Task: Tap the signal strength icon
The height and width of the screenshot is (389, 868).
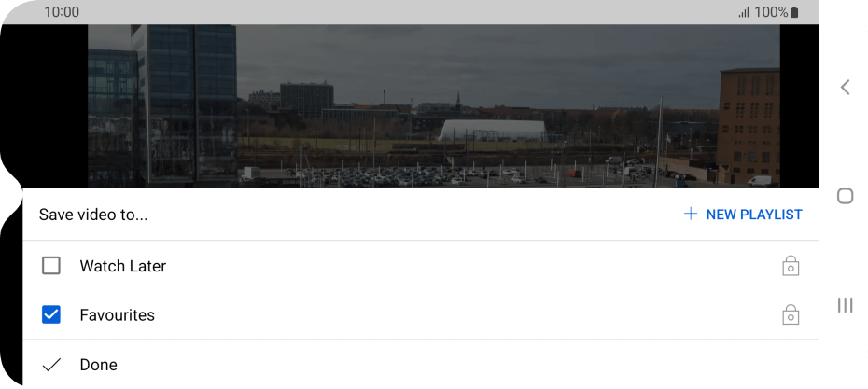Action: (744, 12)
